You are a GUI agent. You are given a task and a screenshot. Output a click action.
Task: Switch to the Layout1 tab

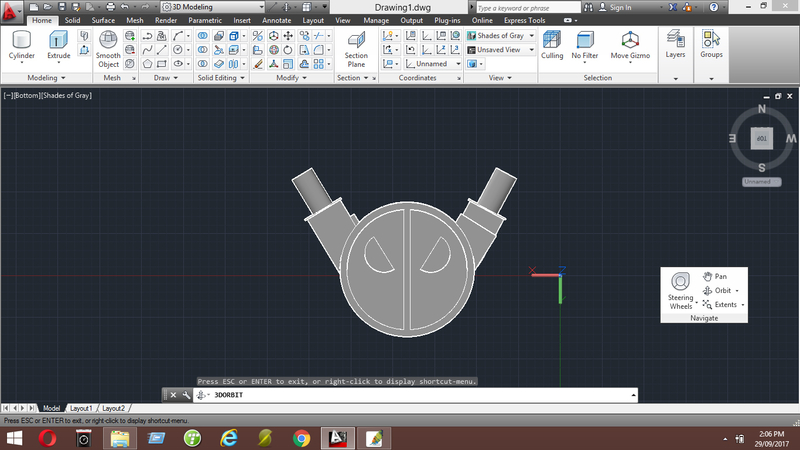81,408
